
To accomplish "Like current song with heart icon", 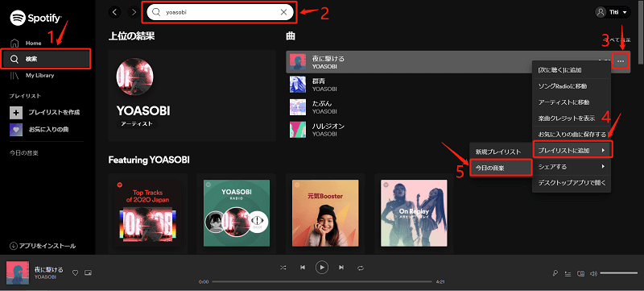I will point(75,273).
